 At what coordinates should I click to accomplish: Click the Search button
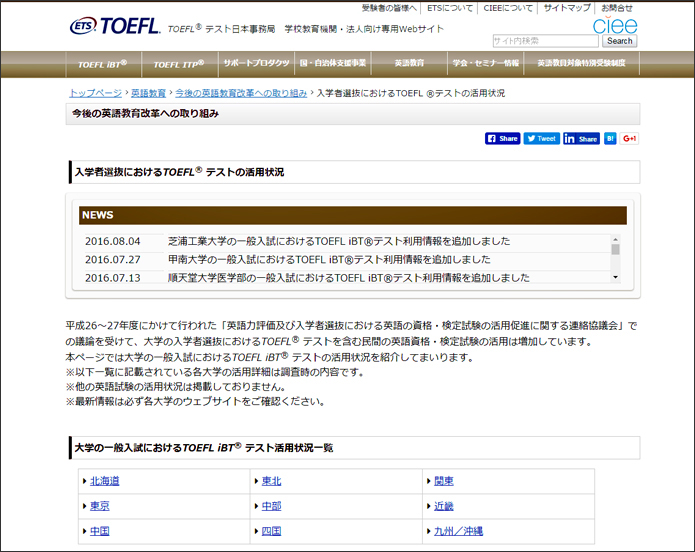click(619, 41)
